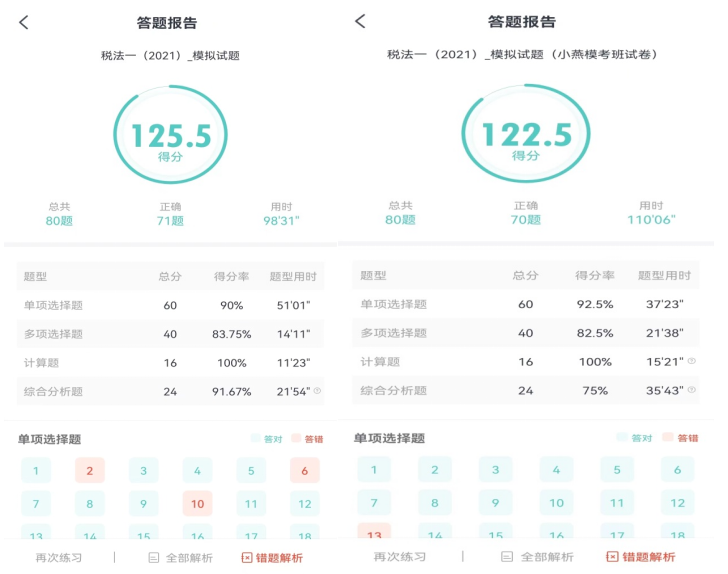
Task: Open question 3 in right report
Action: (495, 470)
